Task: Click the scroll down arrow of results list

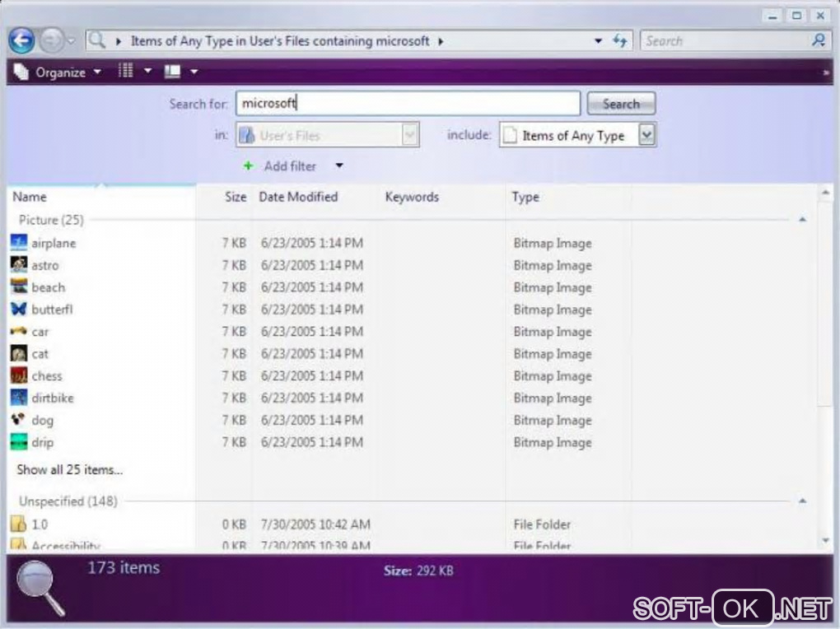Action: pos(825,541)
